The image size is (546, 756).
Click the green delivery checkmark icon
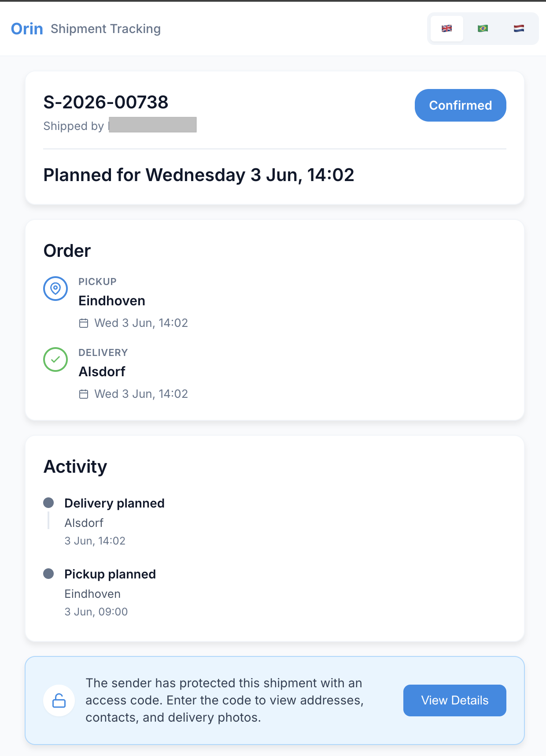pos(55,359)
